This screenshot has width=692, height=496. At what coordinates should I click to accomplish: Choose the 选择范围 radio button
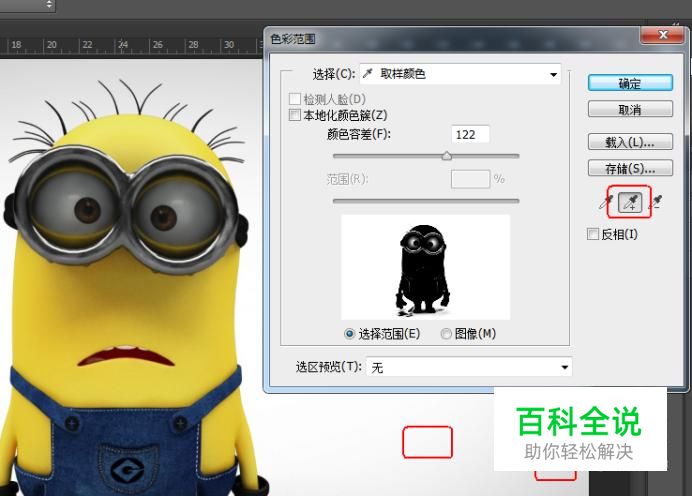pyautogui.click(x=350, y=334)
